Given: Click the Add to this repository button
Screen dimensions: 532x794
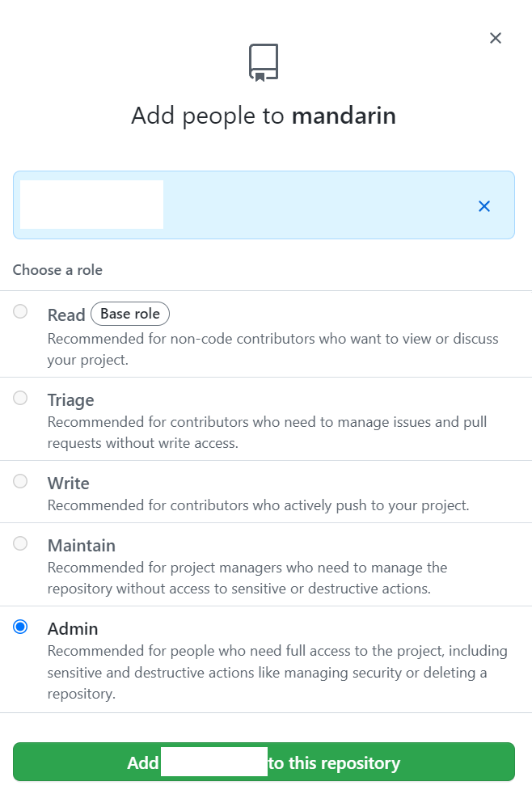Looking at the screenshot, I should (x=264, y=762).
